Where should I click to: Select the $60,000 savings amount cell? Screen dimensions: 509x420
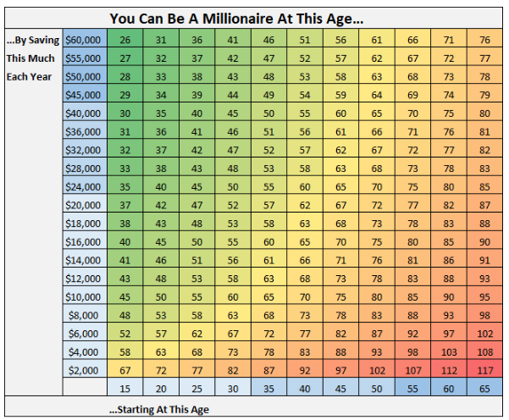tap(82, 40)
